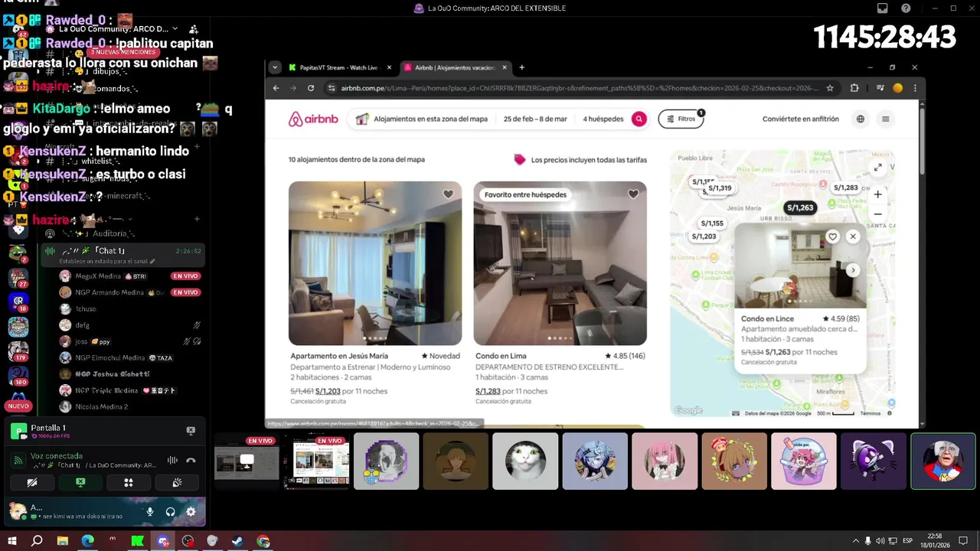Reload the Airbnb page

(x=311, y=88)
